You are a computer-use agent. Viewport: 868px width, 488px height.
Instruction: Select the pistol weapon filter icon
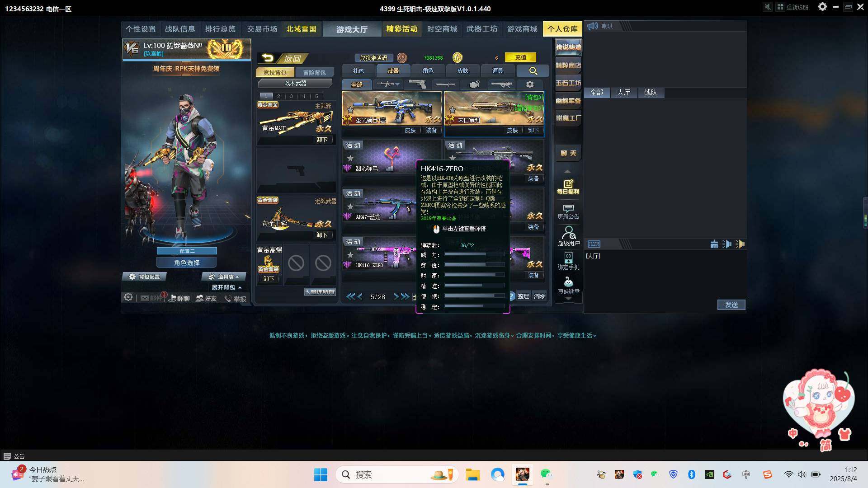click(x=418, y=85)
